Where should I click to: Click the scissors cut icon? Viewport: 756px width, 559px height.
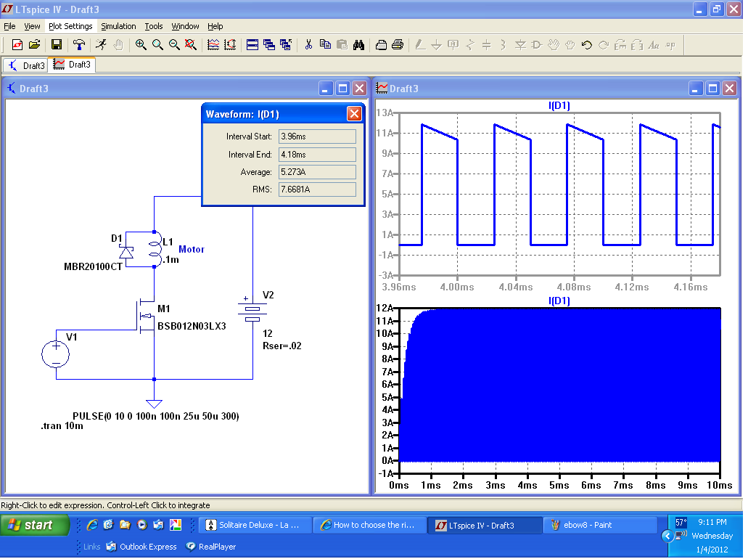pos(308,45)
